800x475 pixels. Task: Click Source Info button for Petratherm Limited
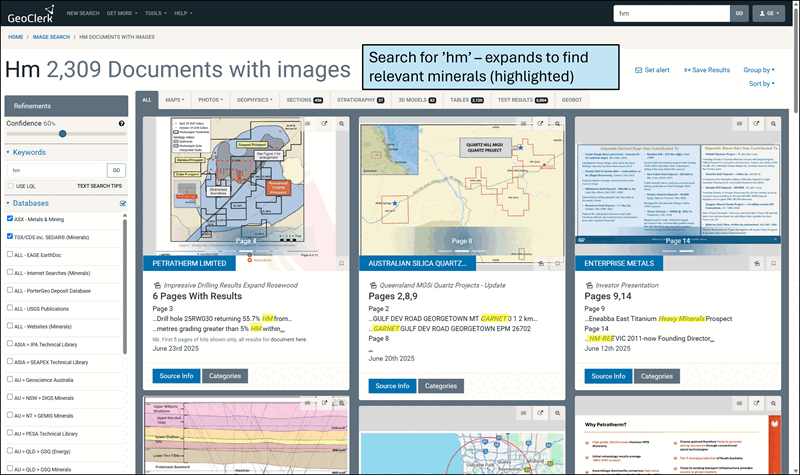point(176,376)
